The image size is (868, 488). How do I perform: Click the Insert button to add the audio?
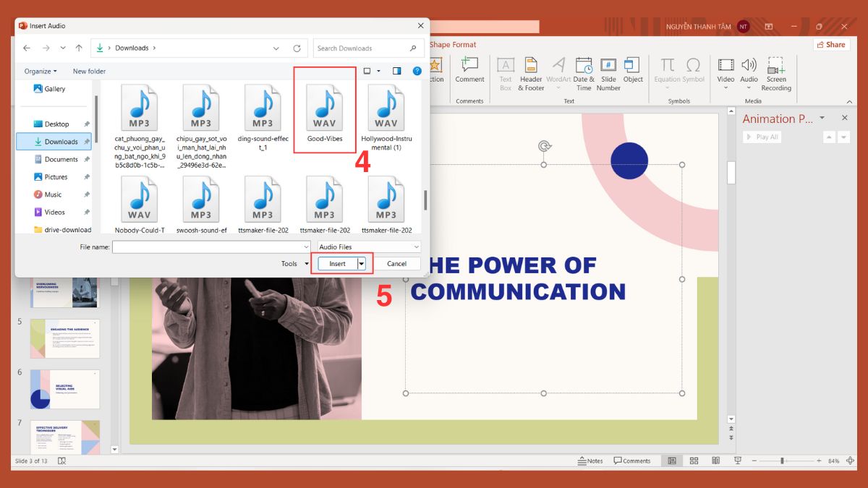tap(337, 263)
